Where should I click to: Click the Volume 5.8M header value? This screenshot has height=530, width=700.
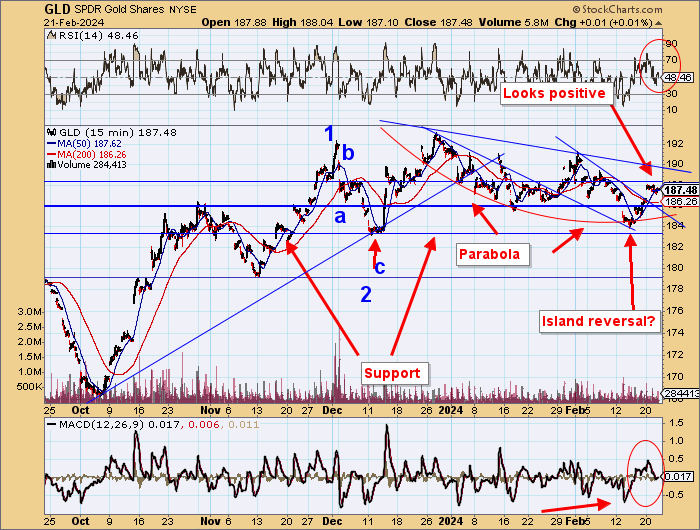coord(513,22)
